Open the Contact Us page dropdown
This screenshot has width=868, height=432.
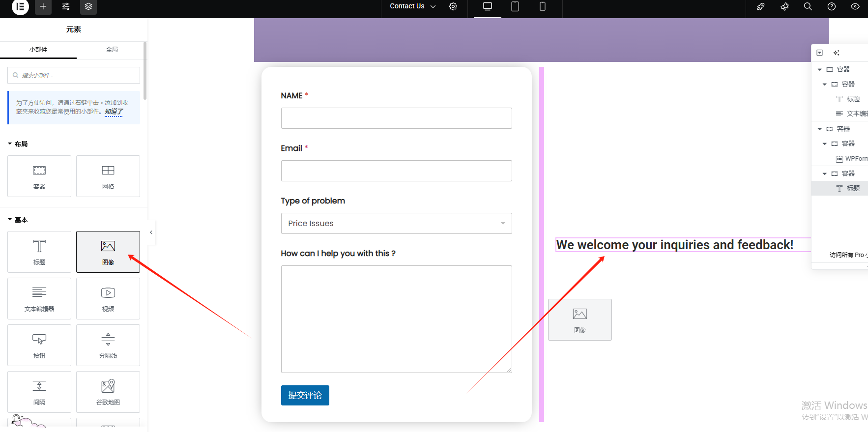412,6
